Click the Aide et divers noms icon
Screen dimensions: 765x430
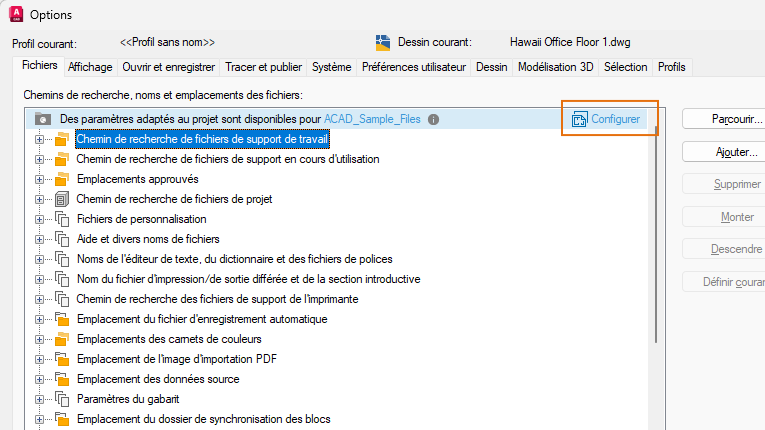(x=62, y=239)
